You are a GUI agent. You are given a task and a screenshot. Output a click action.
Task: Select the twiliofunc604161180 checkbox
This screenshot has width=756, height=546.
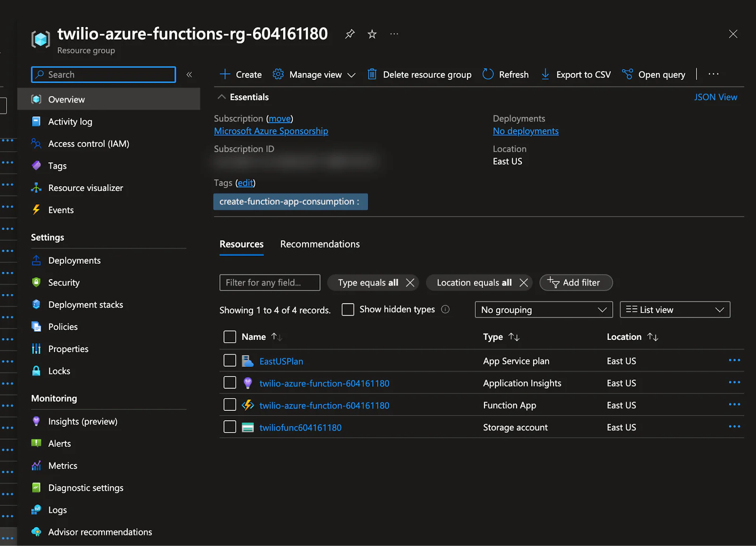pos(230,427)
